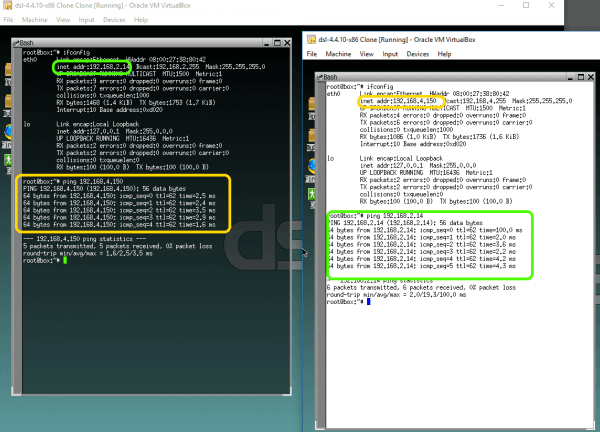Close the left Bash terminal window
Viewport: 600px width, 432px height.
tap(287, 43)
